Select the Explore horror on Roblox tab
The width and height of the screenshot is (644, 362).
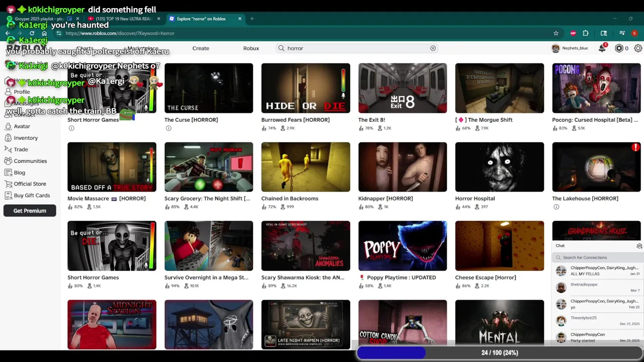pyautogui.click(x=205, y=19)
